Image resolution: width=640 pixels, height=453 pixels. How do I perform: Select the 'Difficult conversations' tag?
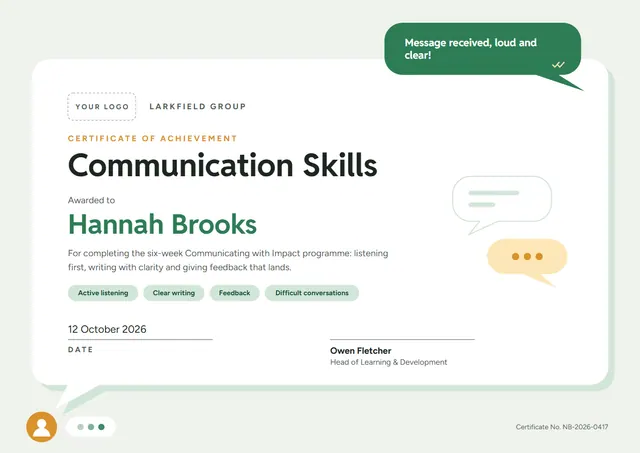(312, 293)
